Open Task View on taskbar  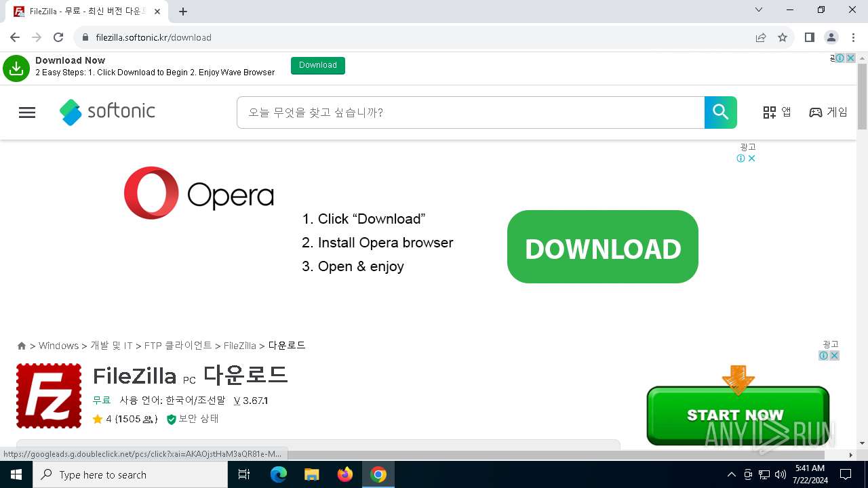point(244,474)
